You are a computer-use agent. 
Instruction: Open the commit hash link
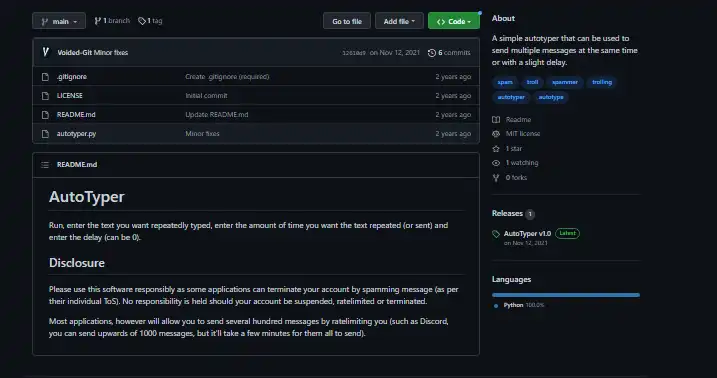point(354,53)
